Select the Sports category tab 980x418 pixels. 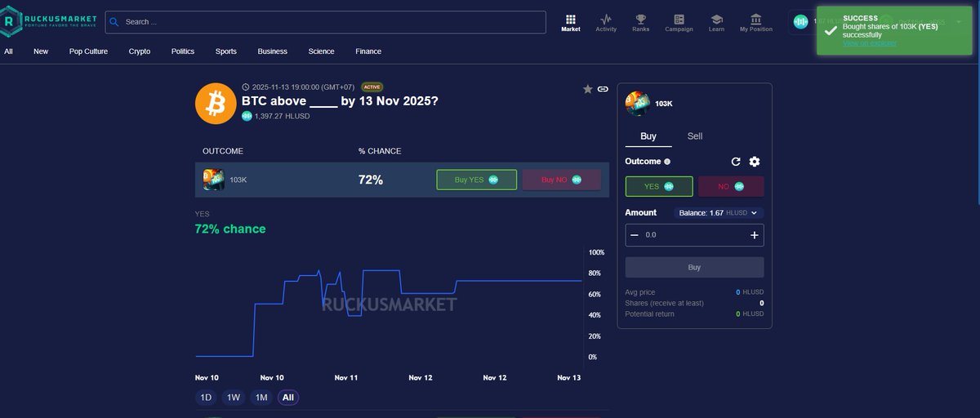[226, 51]
